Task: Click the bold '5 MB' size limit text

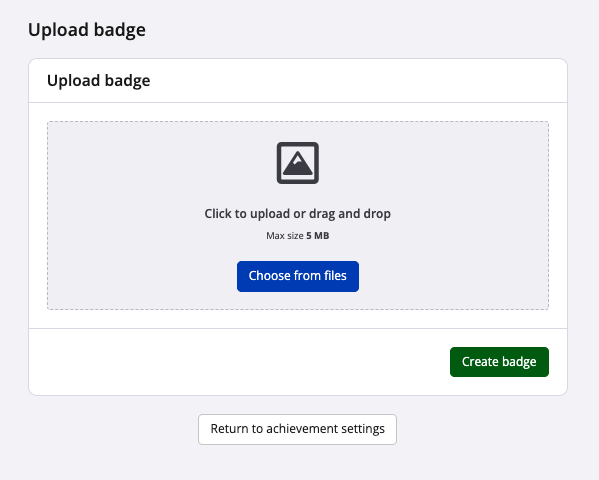Action: 317,236
